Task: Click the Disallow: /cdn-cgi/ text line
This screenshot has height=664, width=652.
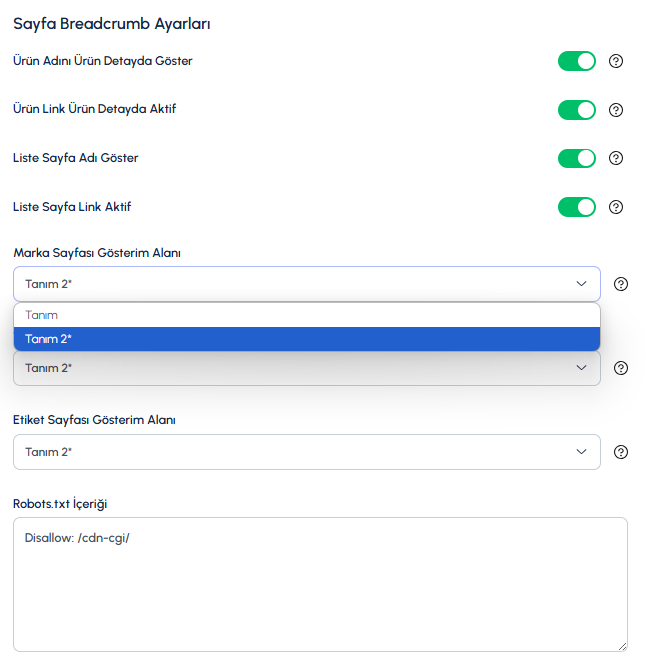Action: click(77, 538)
